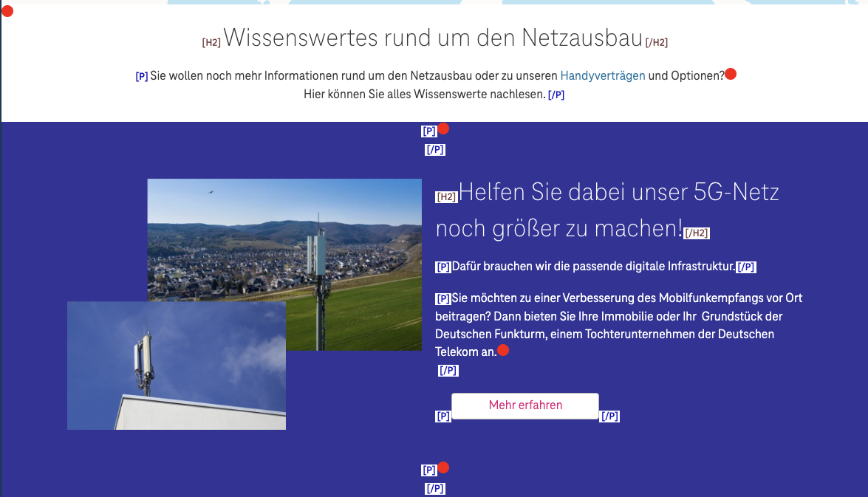
Task: Click the [P] tag at the page bottom
Action: 429,467
